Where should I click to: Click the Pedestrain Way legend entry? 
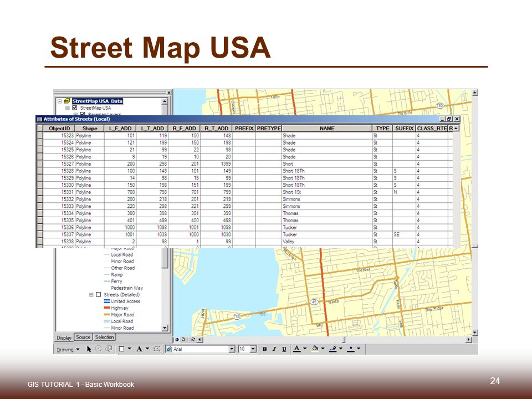(x=127, y=288)
